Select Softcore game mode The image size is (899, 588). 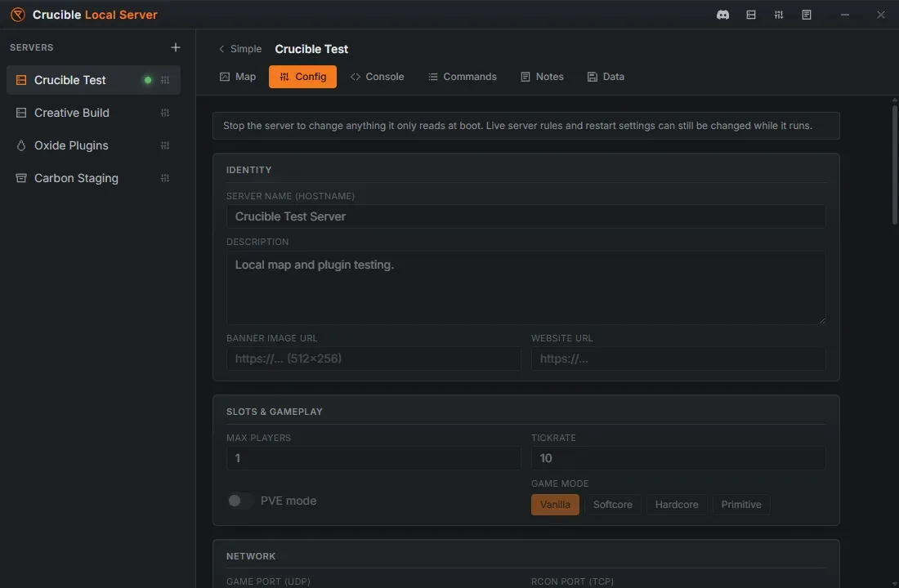tap(612, 505)
